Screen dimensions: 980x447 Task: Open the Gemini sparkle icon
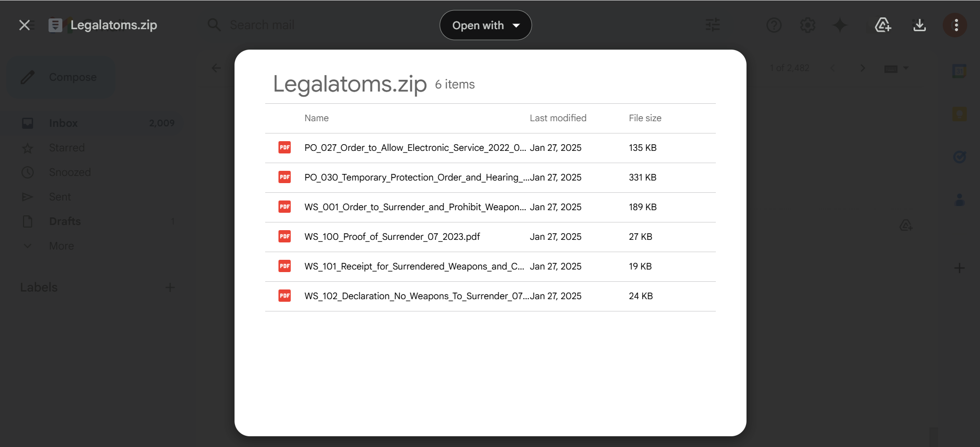840,25
